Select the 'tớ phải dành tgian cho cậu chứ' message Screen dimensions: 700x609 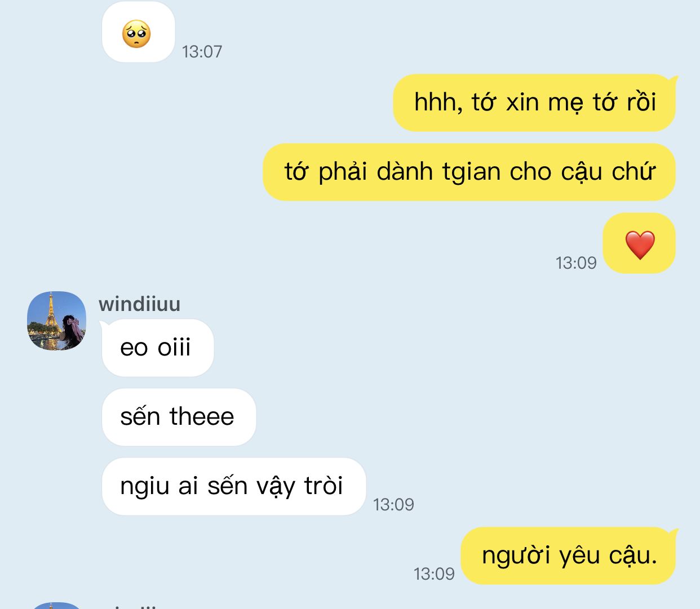pos(469,172)
